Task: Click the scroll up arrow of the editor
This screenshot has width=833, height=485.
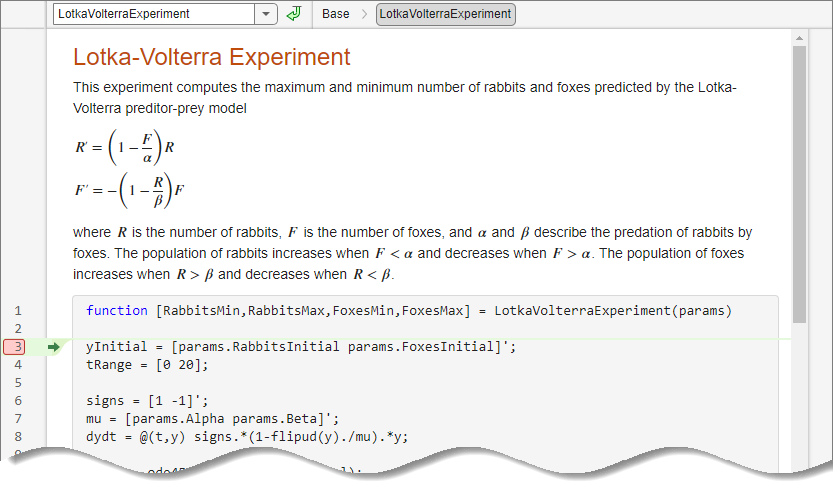Action: point(799,39)
